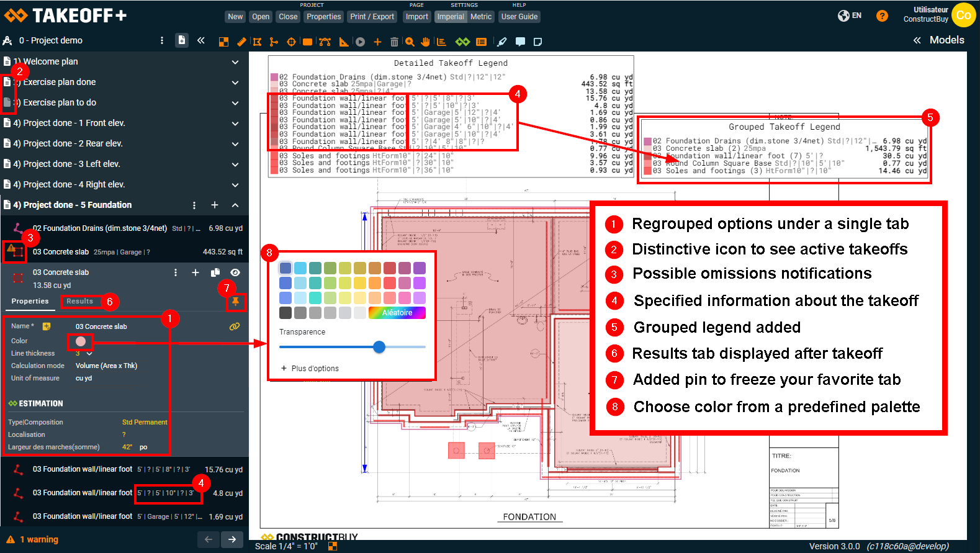Click the Aléatoire random color button
This screenshot has width=980, height=553.
(397, 313)
